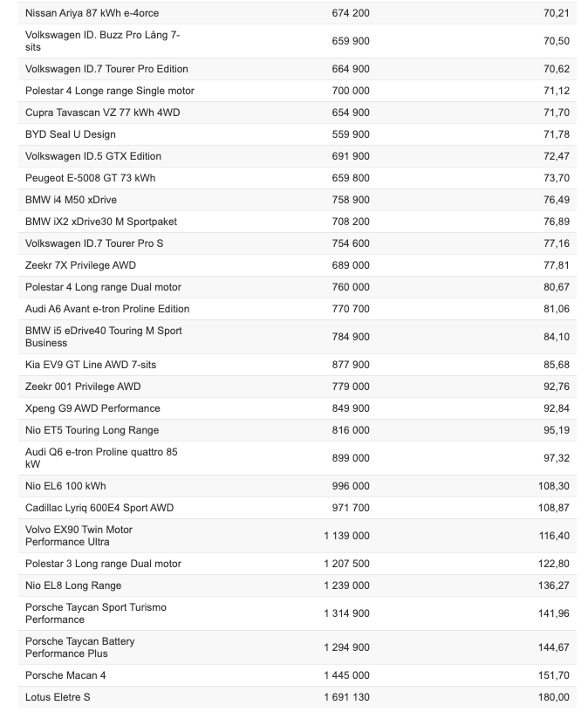The height and width of the screenshot is (719, 588).
Task: Click the BYD Seal U Design model name
Action: click(71, 134)
